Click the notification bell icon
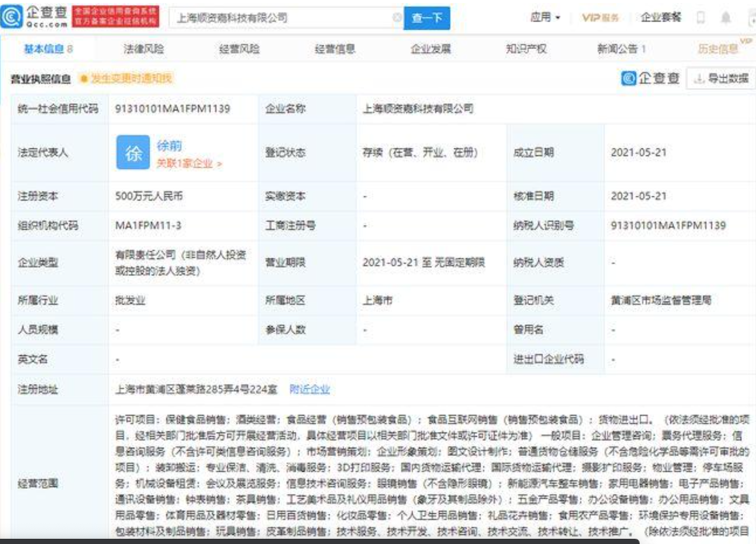Image resolution: width=756 pixels, height=544 pixels. click(x=725, y=18)
